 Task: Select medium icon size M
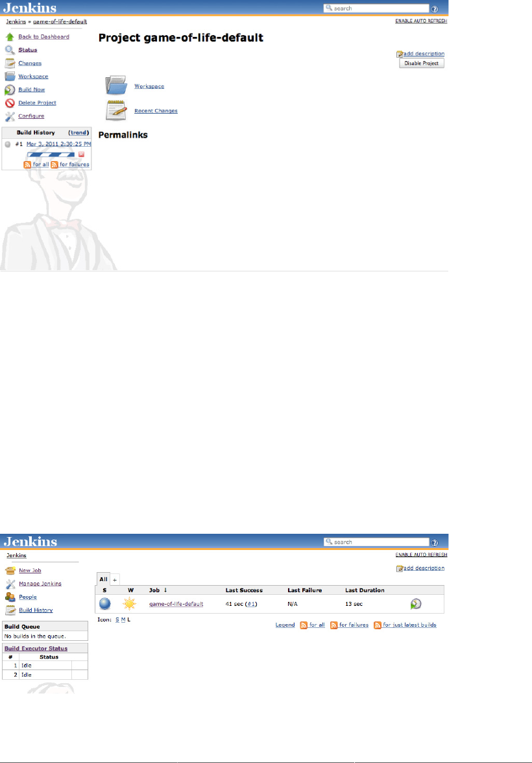coord(123,619)
